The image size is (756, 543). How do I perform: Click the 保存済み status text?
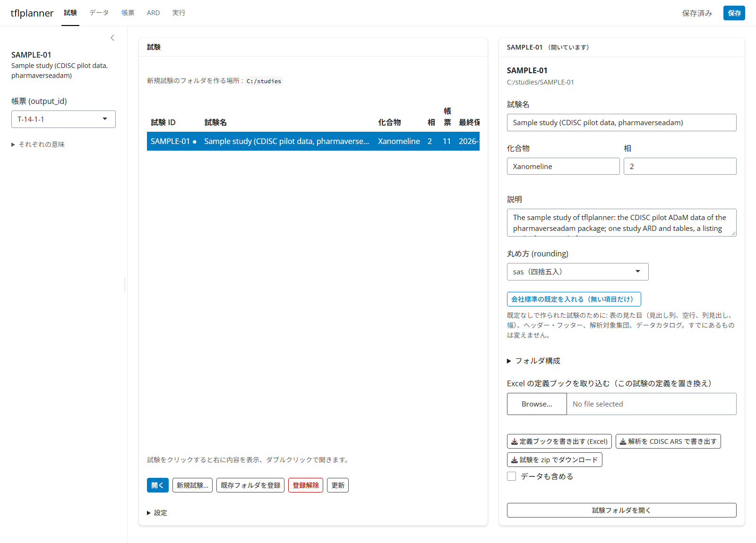pos(697,13)
